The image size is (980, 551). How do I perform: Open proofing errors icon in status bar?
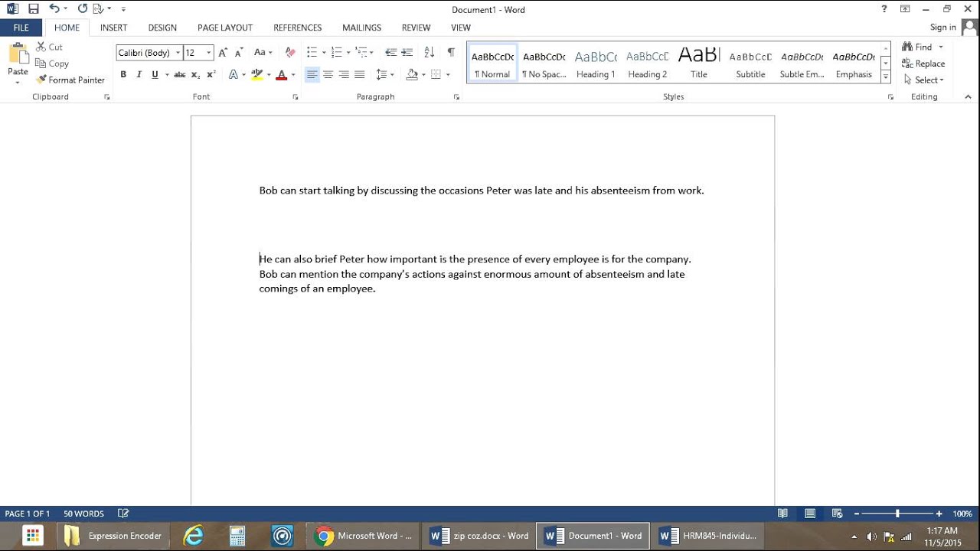[123, 514]
